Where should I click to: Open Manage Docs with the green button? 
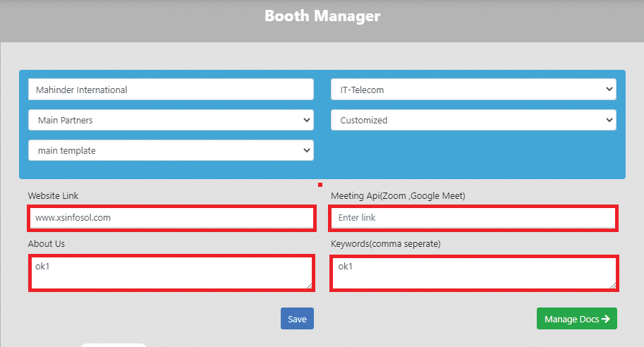(x=576, y=319)
